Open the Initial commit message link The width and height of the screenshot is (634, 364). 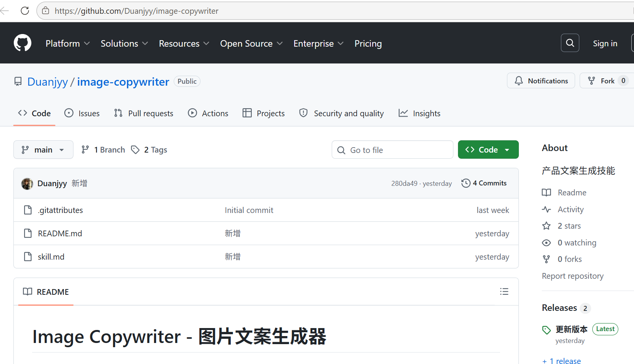pos(249,210)
